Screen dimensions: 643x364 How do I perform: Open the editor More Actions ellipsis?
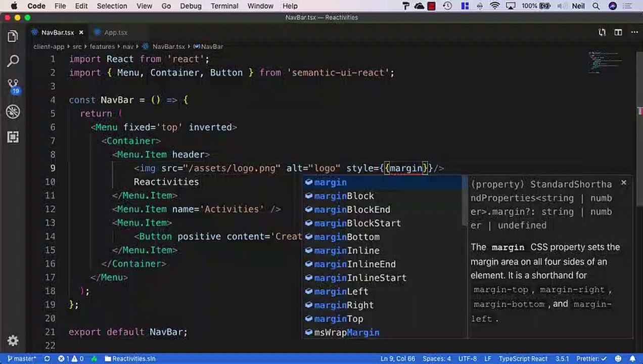[634, 32]
